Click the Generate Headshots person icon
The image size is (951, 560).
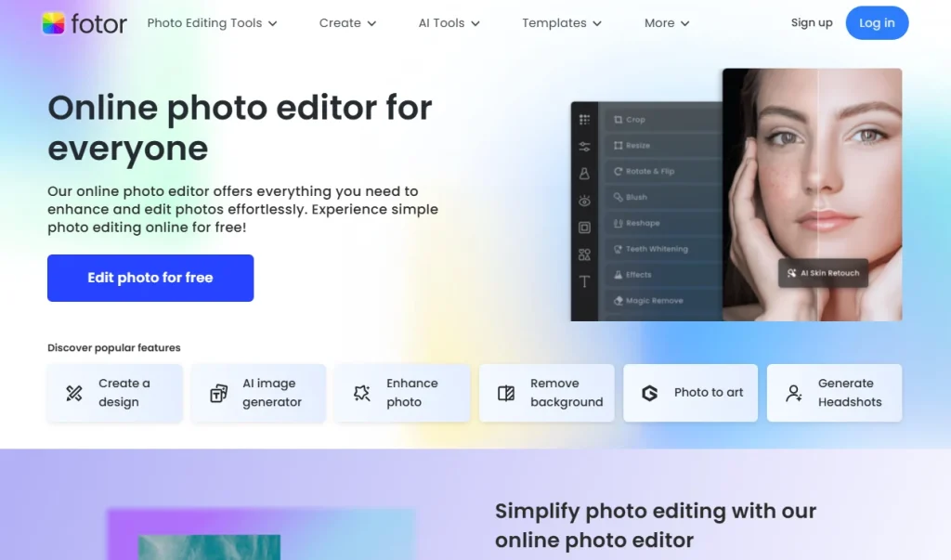[794, 393]
